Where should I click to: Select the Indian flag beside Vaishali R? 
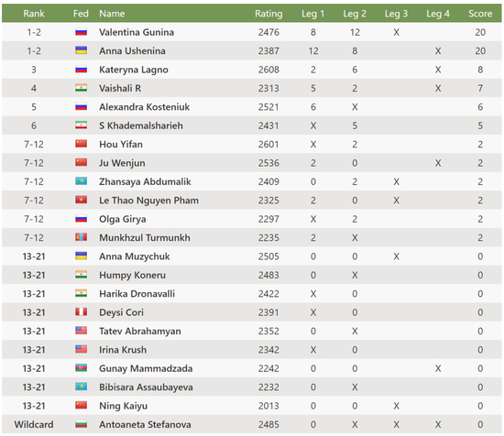[x=81, y=88]
